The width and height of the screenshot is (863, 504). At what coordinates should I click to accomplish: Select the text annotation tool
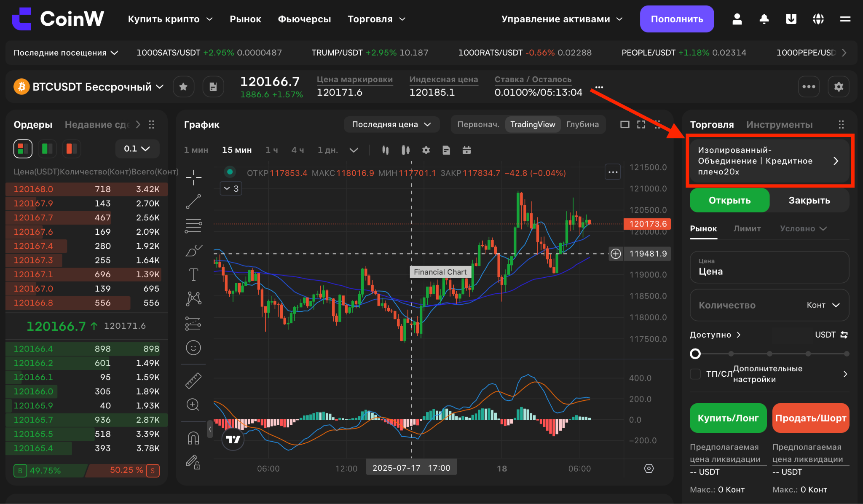[193, 275]
